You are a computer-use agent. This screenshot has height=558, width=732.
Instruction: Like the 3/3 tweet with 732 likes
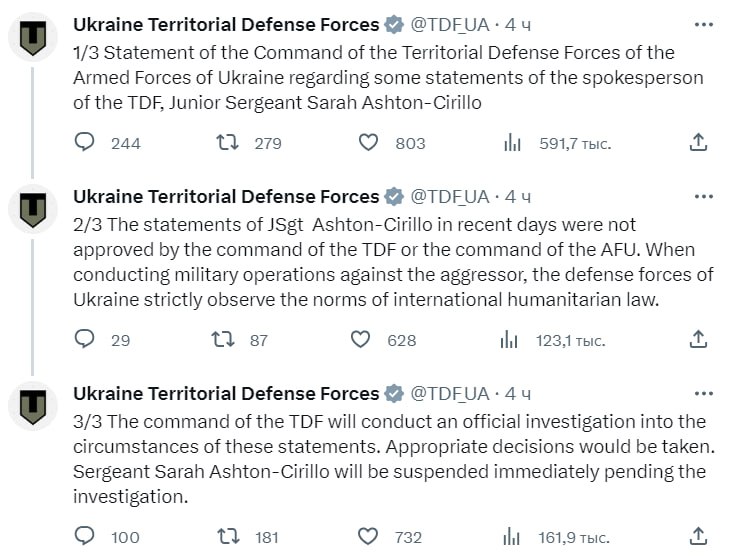click(368, 537)
